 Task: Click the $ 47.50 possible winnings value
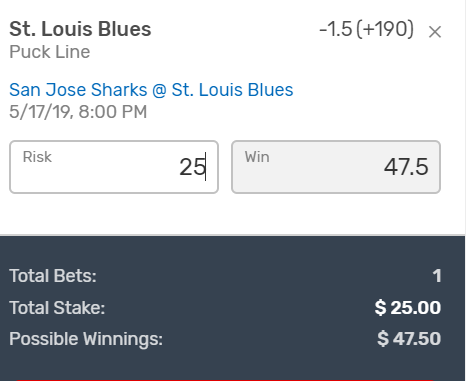click(x=409, y=339)
